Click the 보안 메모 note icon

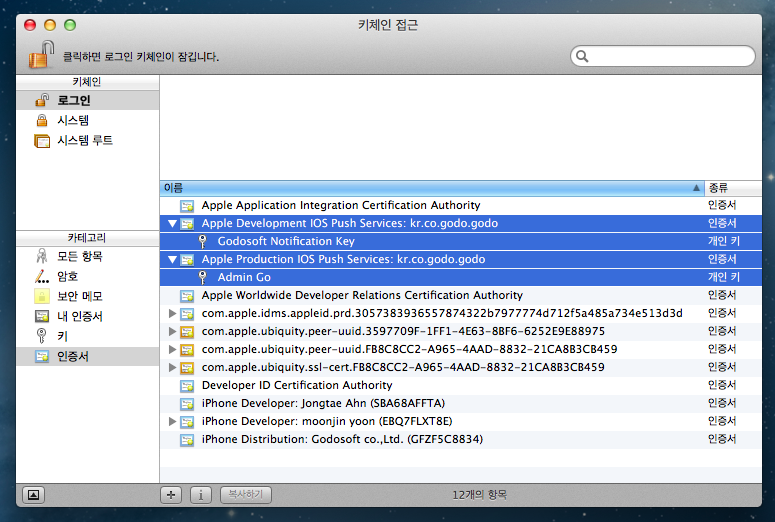(42, 296)
